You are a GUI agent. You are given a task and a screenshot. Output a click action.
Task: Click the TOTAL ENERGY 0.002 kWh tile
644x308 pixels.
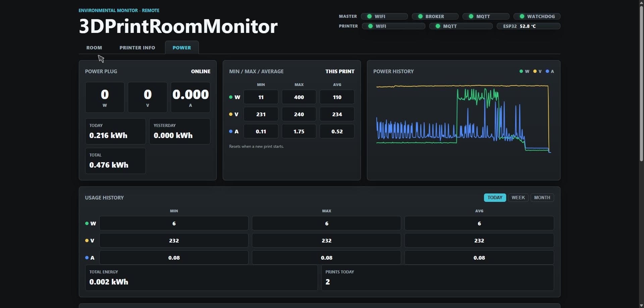pos(201,278)
